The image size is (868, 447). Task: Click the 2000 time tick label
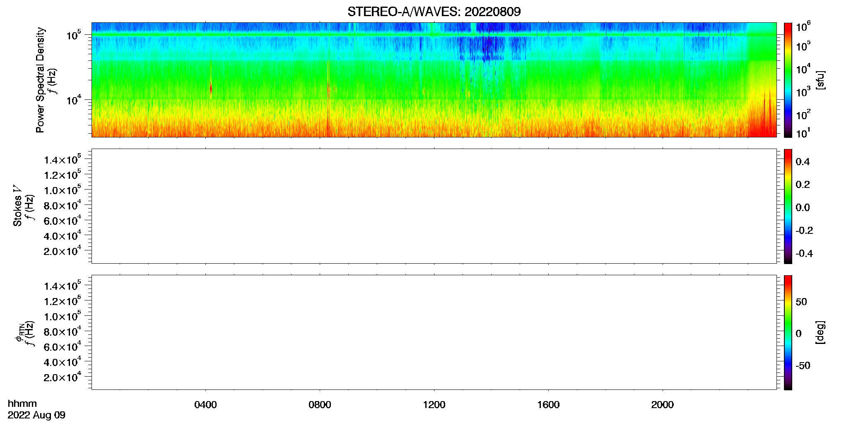(663, 405)
